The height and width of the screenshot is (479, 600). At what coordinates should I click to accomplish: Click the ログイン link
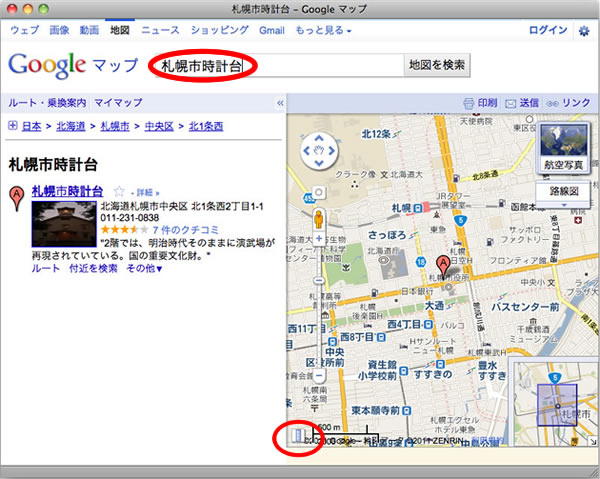pyautogui.click(x=548, y=30)
